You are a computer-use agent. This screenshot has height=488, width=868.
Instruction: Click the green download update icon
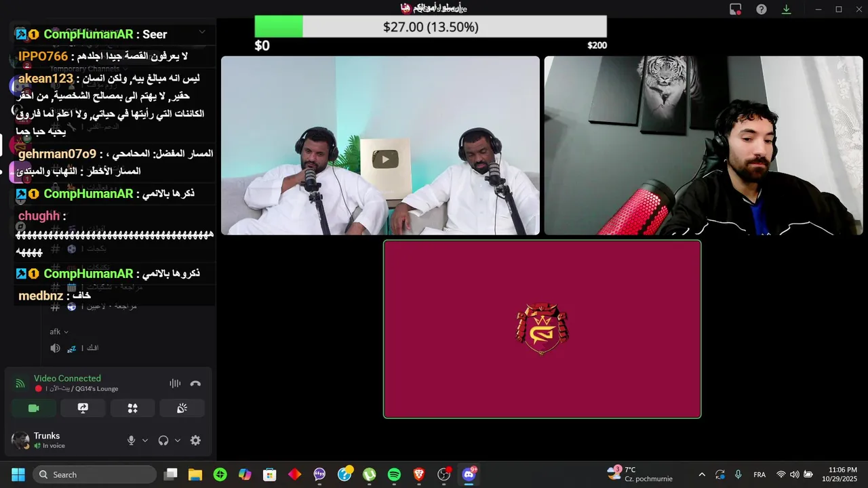pos(787,9)
